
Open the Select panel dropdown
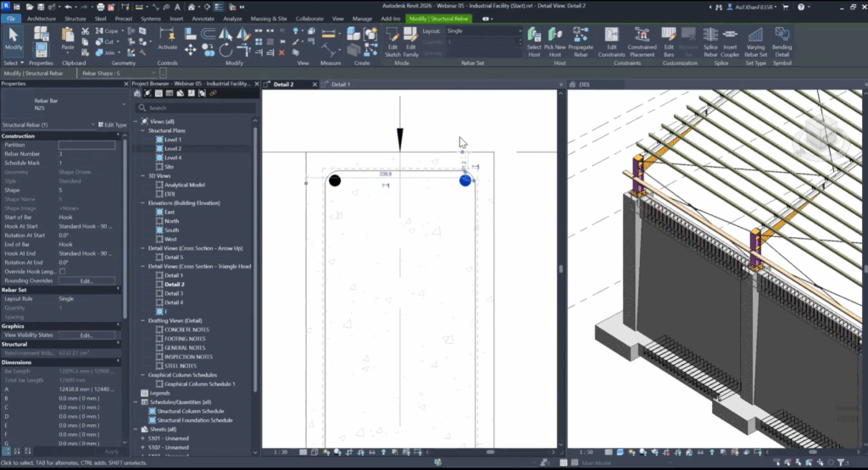pos(14,63)
